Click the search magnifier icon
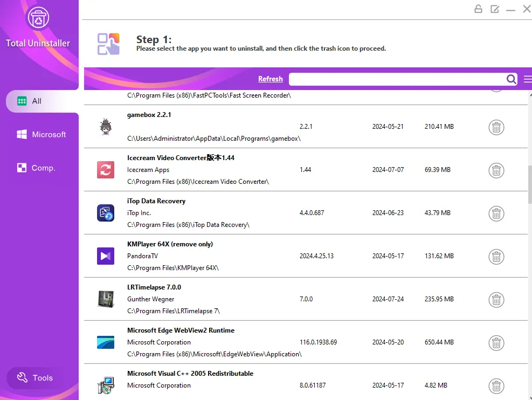This screenshot has width=532, height=400. pos(512,79)
